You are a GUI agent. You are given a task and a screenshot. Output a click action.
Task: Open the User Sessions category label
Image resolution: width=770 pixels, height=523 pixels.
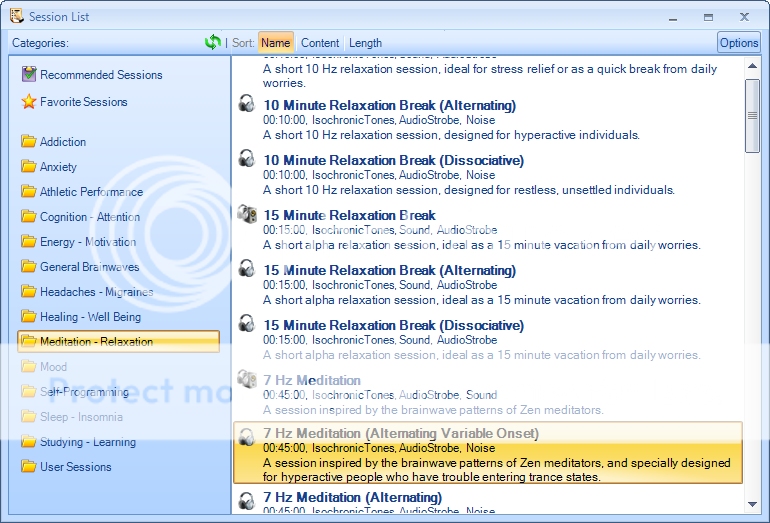pyautogui.click(x=76, y=467)
